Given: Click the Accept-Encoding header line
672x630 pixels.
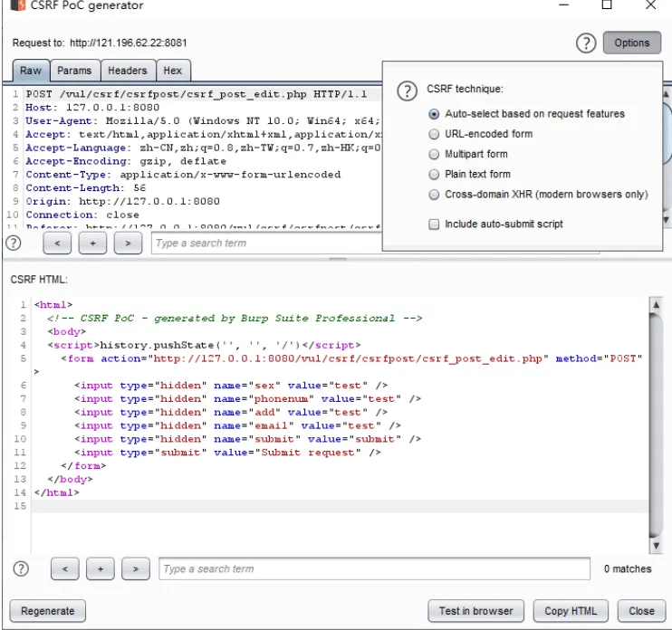Looking at the screenshot, I should point(126,161).
